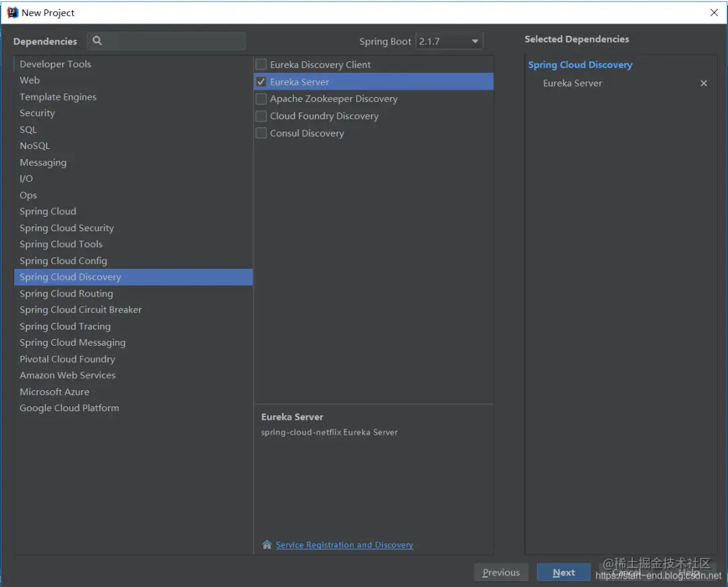Uncheck the Eureka Server checkbox
Image resolution: width=728 pixels, height=587 pixels.
[262, 82]
